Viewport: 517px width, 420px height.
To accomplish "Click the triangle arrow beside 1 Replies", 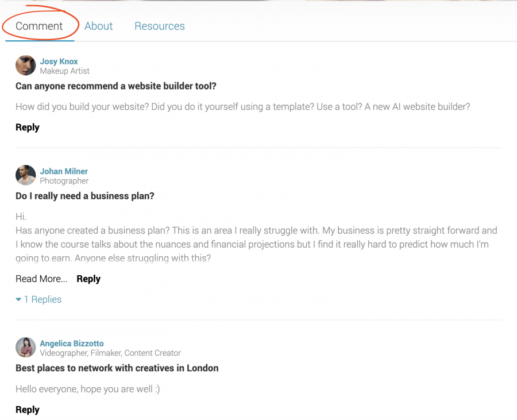I will pyautogui.click(x=18, y=299).
